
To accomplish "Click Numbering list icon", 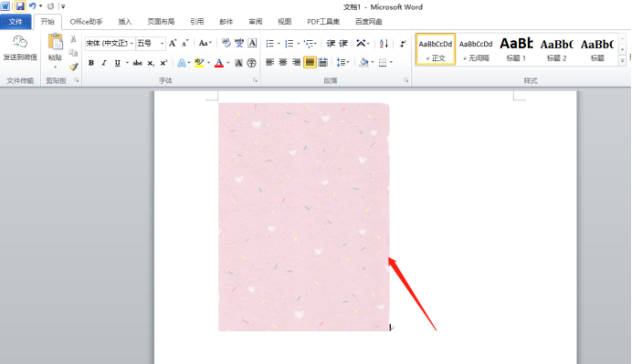I will pyautogui.click(x=289, y=44).
